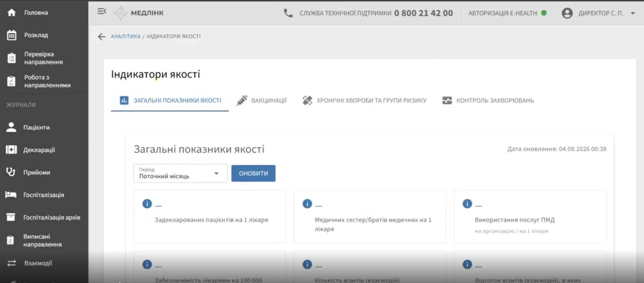Viewport: 644px width, 283px height.
Task: Click the stethoscope icon beside Прийоми
Action: [11, 172]
